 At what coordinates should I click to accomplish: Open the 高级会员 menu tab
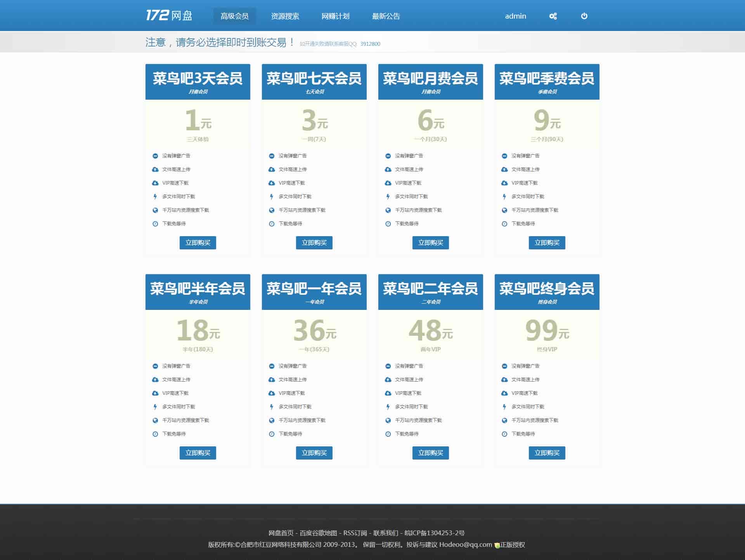(234, 16)
